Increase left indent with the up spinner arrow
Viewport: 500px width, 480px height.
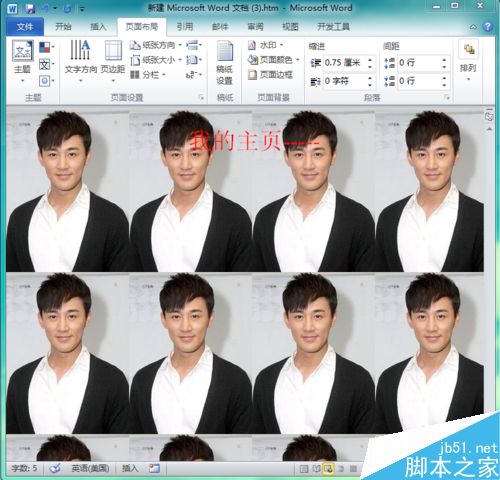[370, 59]
